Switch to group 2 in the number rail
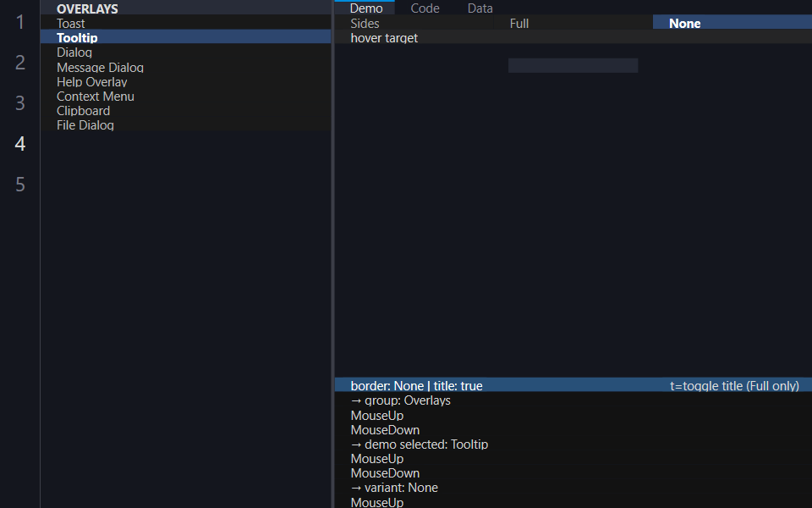This screenshot has width=812, height=508. point(20,62)
